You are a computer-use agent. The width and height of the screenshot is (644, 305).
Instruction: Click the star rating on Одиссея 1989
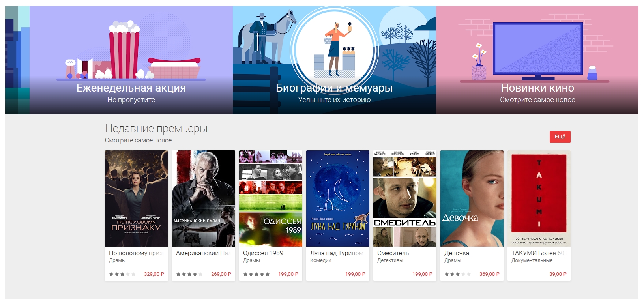[x=256, y=274]
